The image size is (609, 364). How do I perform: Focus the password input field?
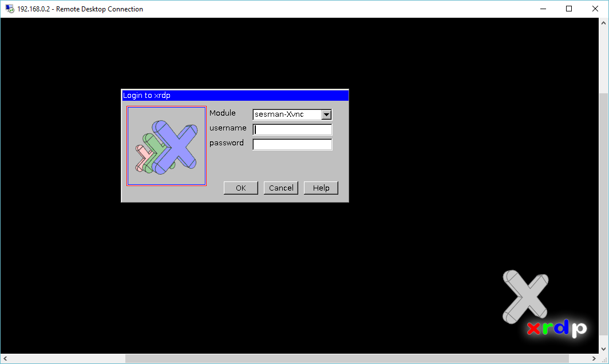point(292,144)
